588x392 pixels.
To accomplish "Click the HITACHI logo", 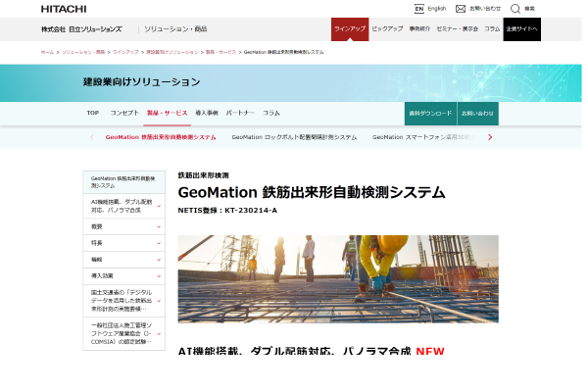I will [x=64, y=9].
